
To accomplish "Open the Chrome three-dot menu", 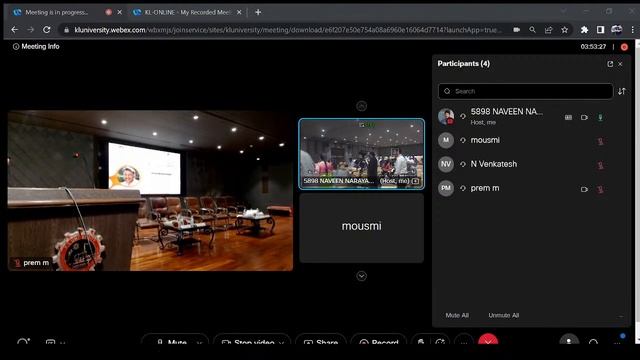I will click(633, 30).
